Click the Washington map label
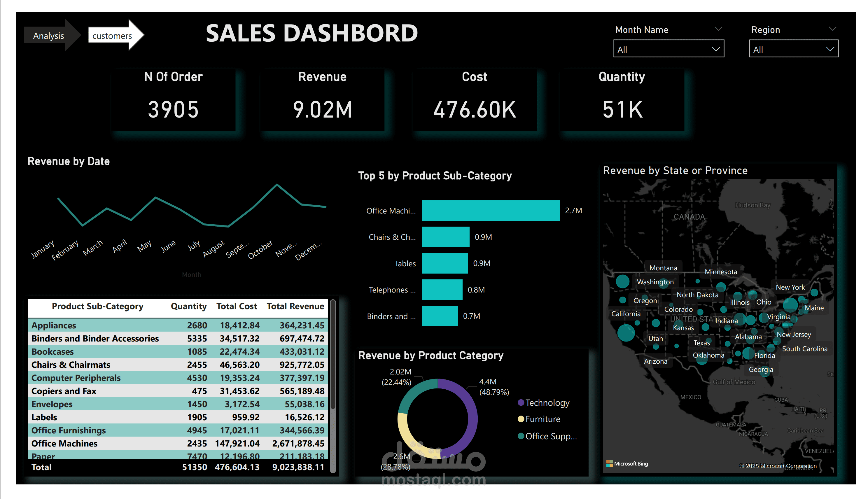 tap(655, 282)
